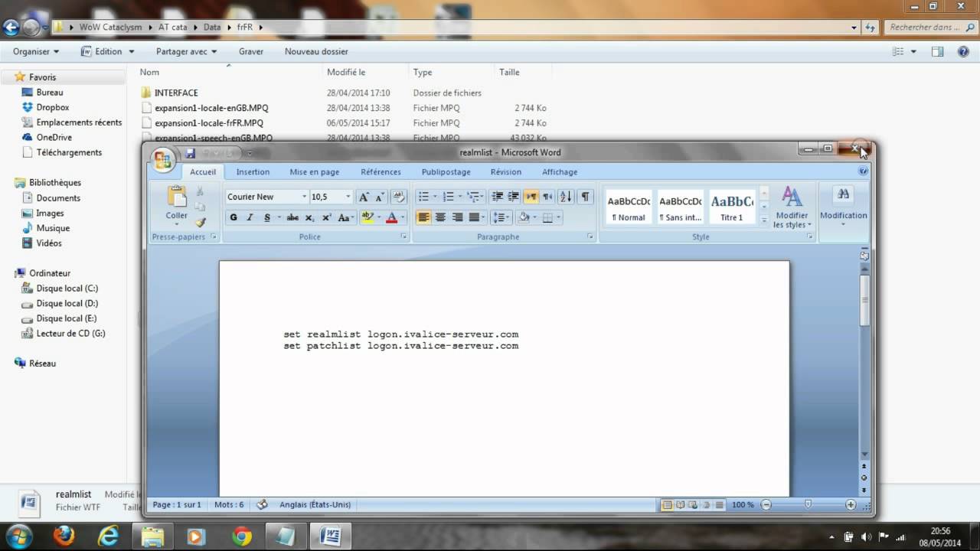Switch to Mise en page tab
Image resolution: width=980 pixels, height=551 pixels.
[x=315, y=172]
